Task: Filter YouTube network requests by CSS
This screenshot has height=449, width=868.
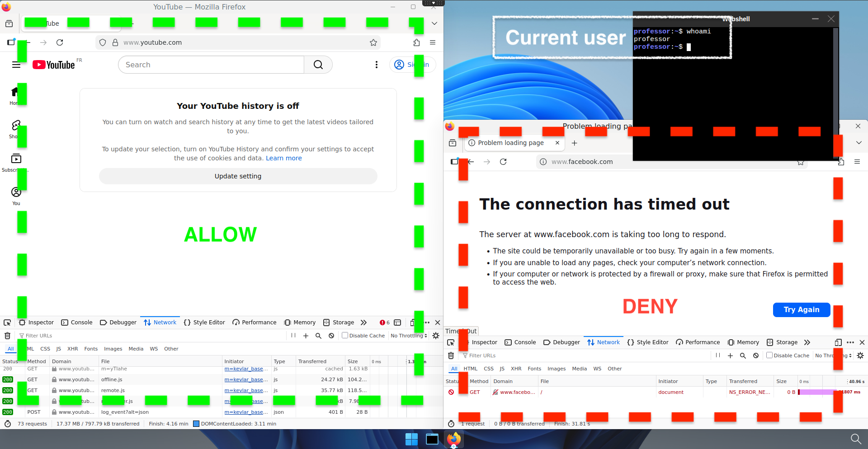Action: coord(45,349)
